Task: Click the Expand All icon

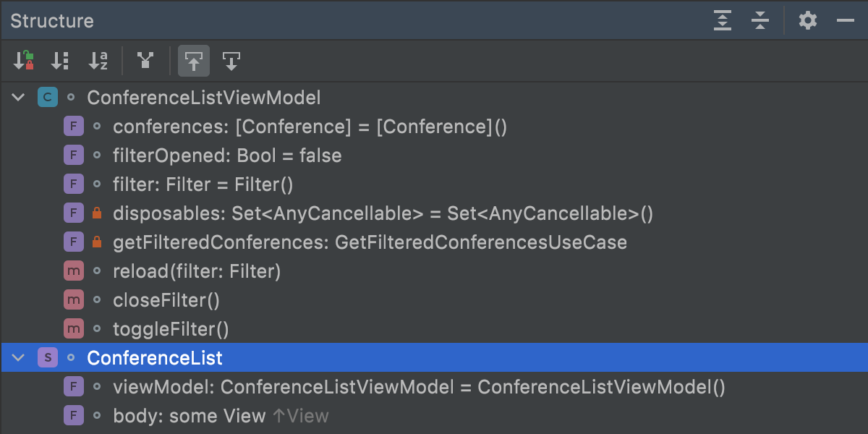Action: (723, 20)
